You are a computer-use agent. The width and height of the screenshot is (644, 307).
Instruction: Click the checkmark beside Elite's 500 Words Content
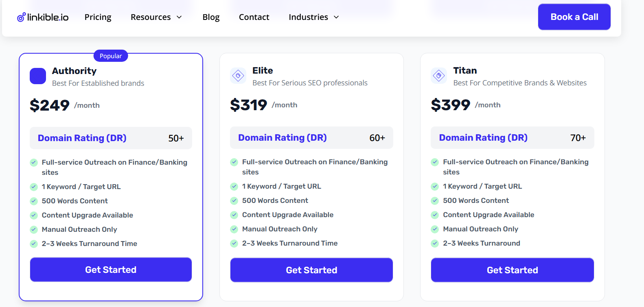pyautogui.click(x=234, y=201)
